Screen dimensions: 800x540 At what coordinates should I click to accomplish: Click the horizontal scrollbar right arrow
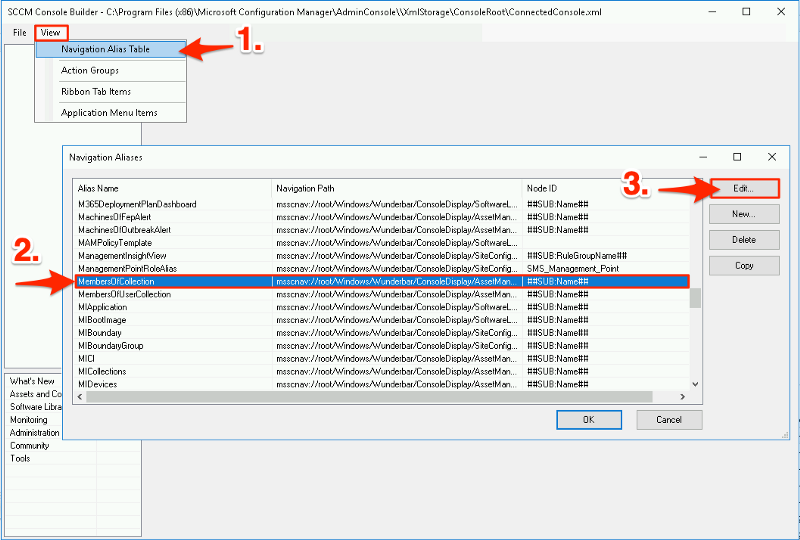point(683,397)
